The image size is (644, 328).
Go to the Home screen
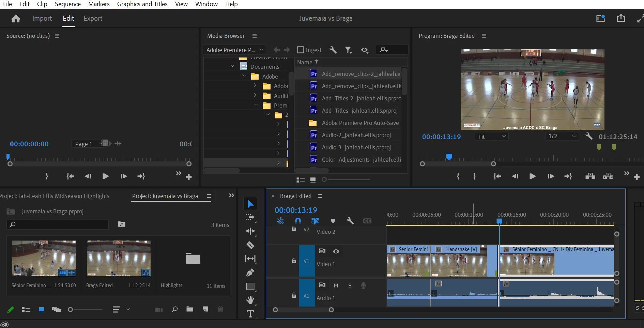click(x=16, y=18)
